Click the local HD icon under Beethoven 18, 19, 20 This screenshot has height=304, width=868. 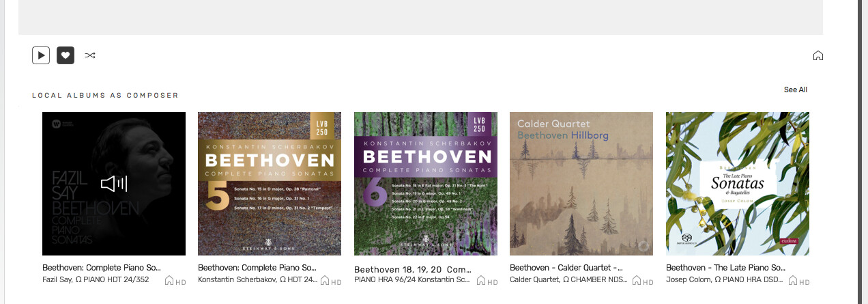(487, 281)
